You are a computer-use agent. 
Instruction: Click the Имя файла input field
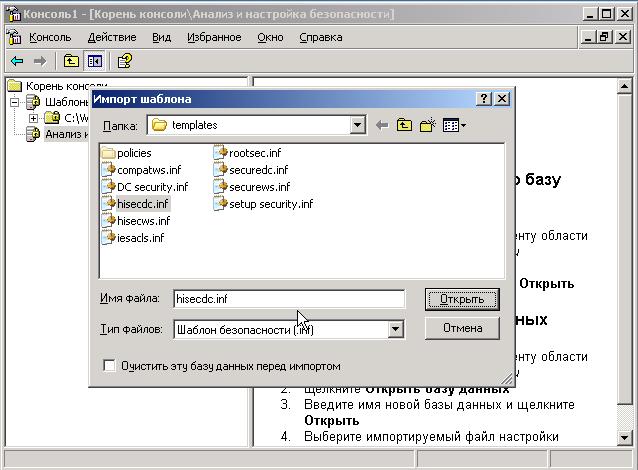tap(289, 299)
